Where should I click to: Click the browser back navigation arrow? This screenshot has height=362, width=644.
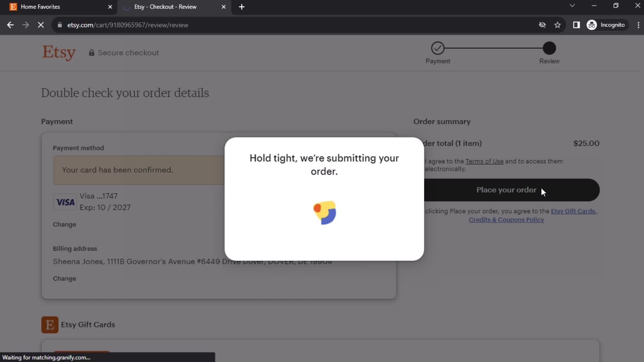pos(11,25)
